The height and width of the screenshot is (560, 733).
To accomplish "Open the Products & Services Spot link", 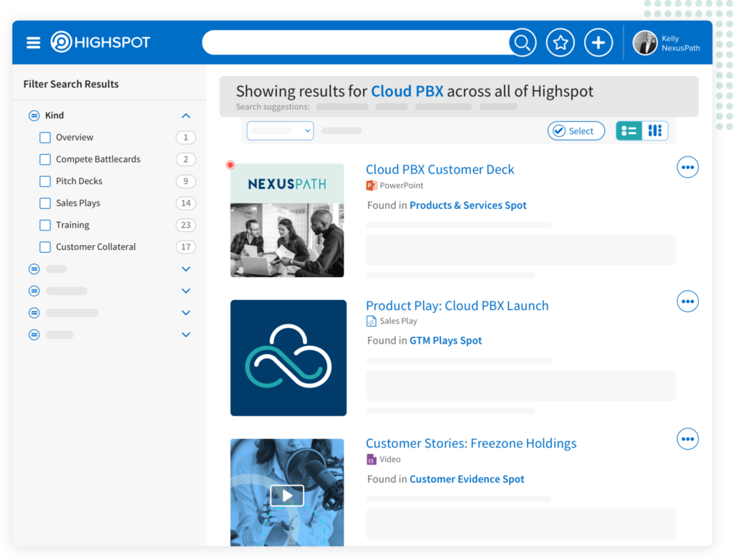I will click(467, 206).
